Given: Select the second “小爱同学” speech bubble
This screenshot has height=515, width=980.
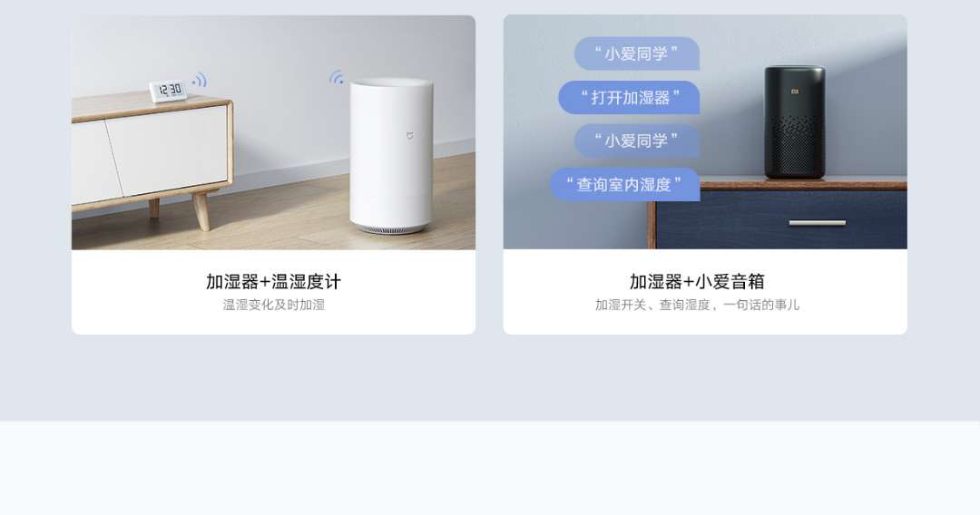Looking at the screenshot, I should click(x=637, y=141).
